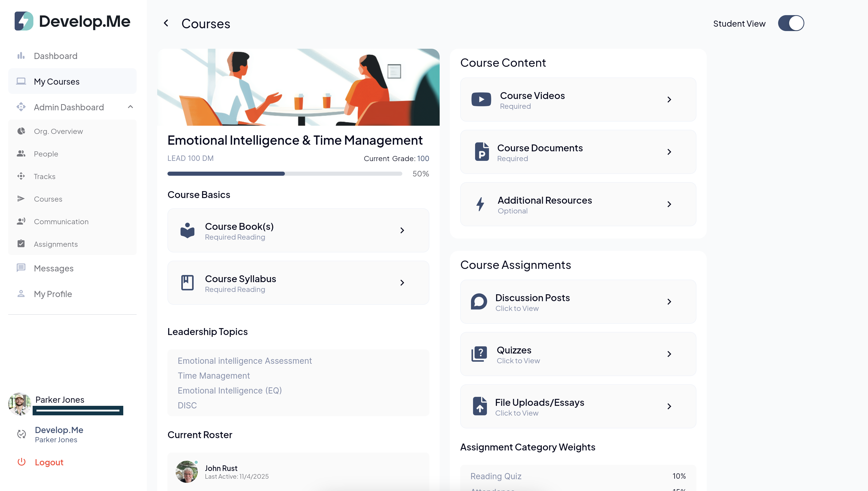Open the Emotional intelligence Assessment topic

(x=245, y=361)
